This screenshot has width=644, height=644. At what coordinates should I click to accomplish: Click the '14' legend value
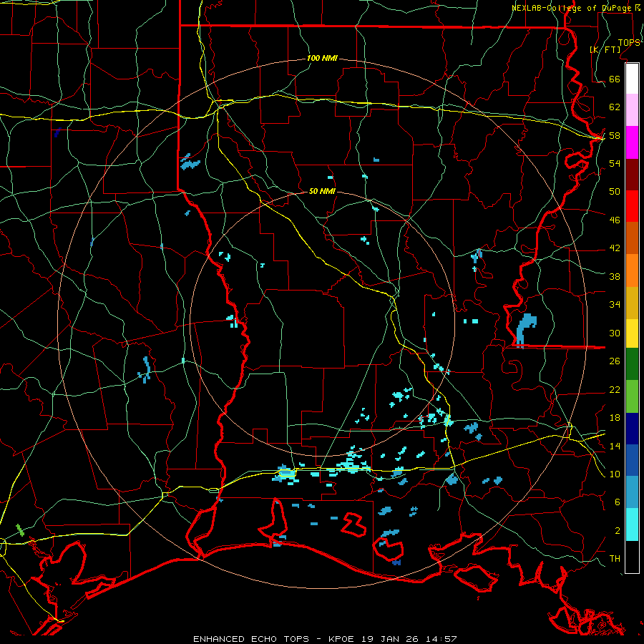pyautogui.click(x=615, y=446)
